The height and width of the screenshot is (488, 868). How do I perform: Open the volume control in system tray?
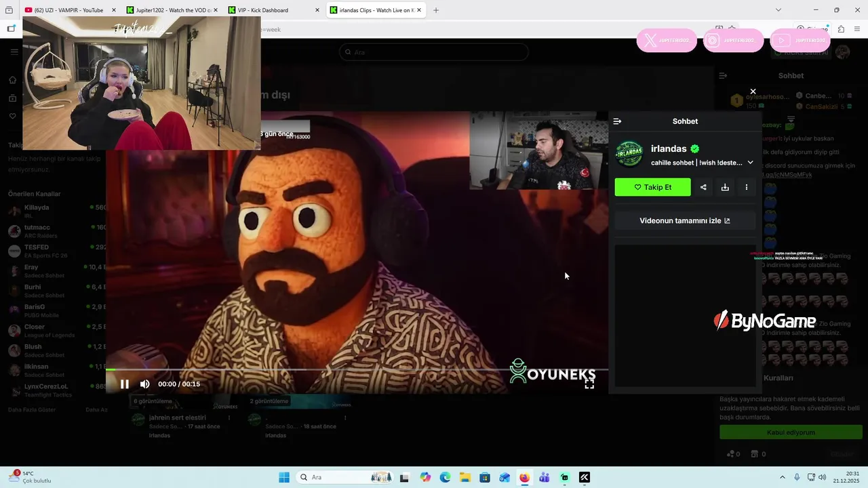pos(823,477)
